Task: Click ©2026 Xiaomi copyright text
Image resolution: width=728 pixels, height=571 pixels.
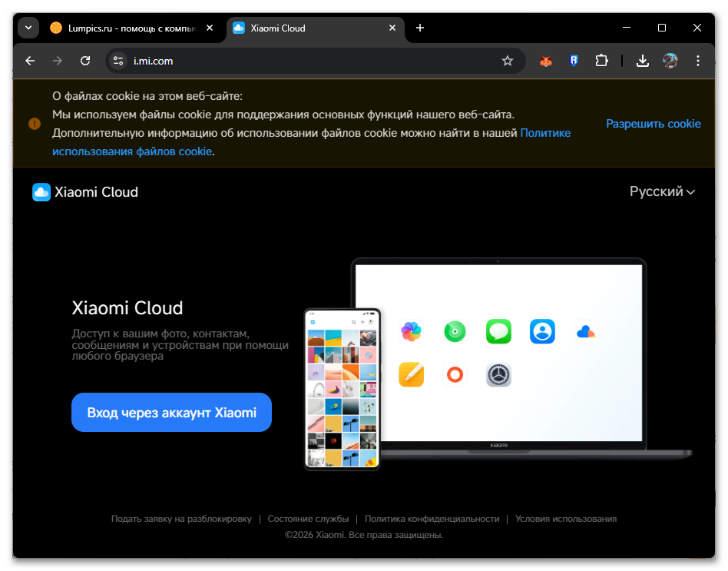Action: tap(364, 535)
